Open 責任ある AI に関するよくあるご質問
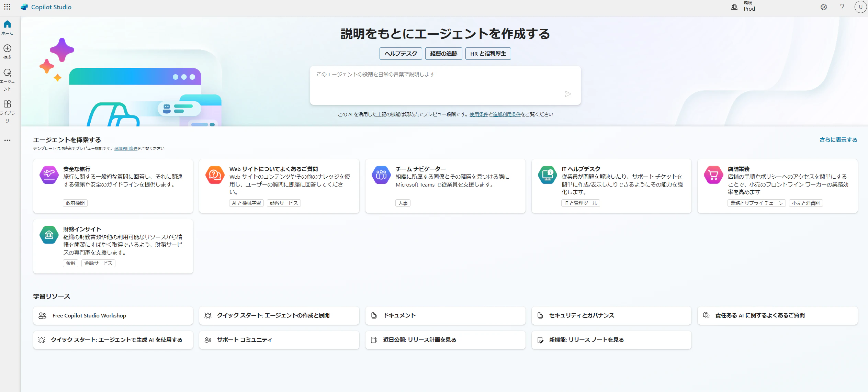 (778, 315)
